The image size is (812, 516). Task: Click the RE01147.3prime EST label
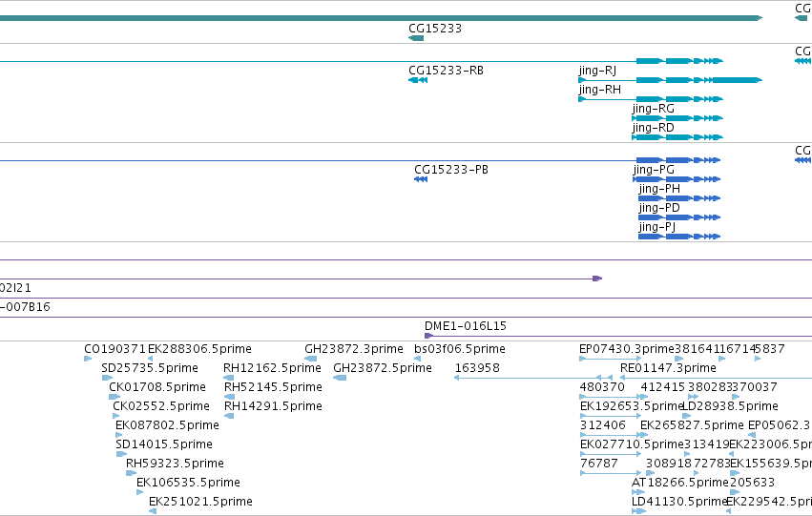pyautogui.click(x=668, y=368)
